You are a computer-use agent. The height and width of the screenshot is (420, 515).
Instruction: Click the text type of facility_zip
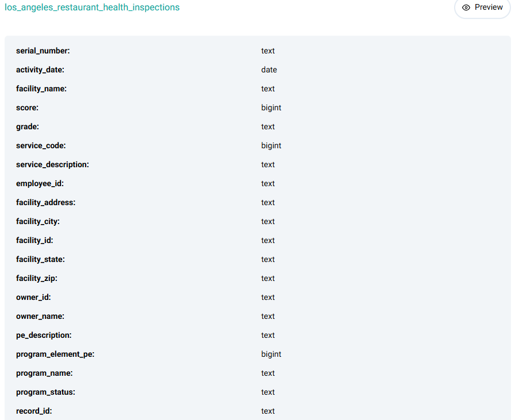coord(268,279)
